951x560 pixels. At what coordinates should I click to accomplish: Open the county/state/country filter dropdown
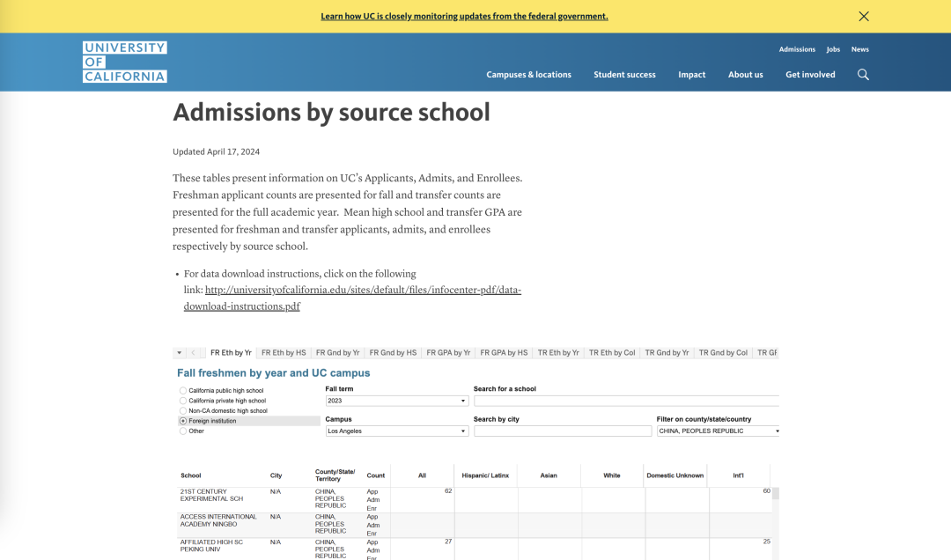click(x=719, y=431)
